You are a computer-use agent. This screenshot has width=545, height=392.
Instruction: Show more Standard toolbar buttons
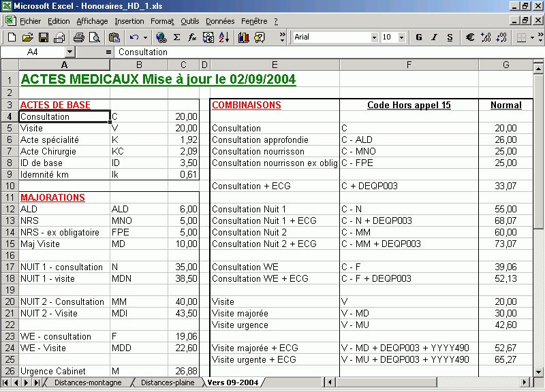coord(282,37)
